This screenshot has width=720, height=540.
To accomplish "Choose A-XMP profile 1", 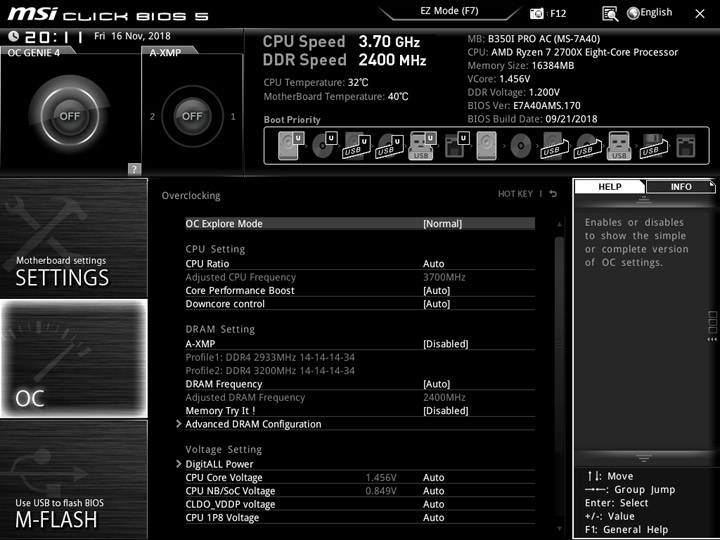I will (233, 117).
